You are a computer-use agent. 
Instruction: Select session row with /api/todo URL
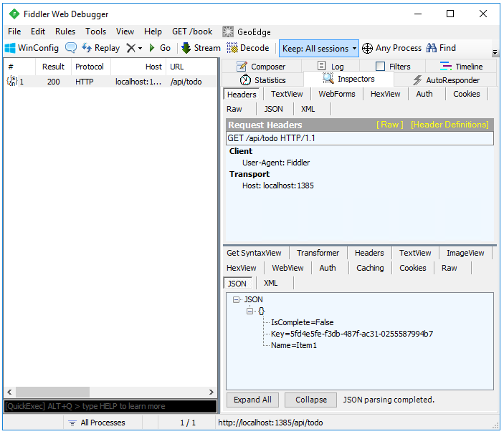point(110,82)
